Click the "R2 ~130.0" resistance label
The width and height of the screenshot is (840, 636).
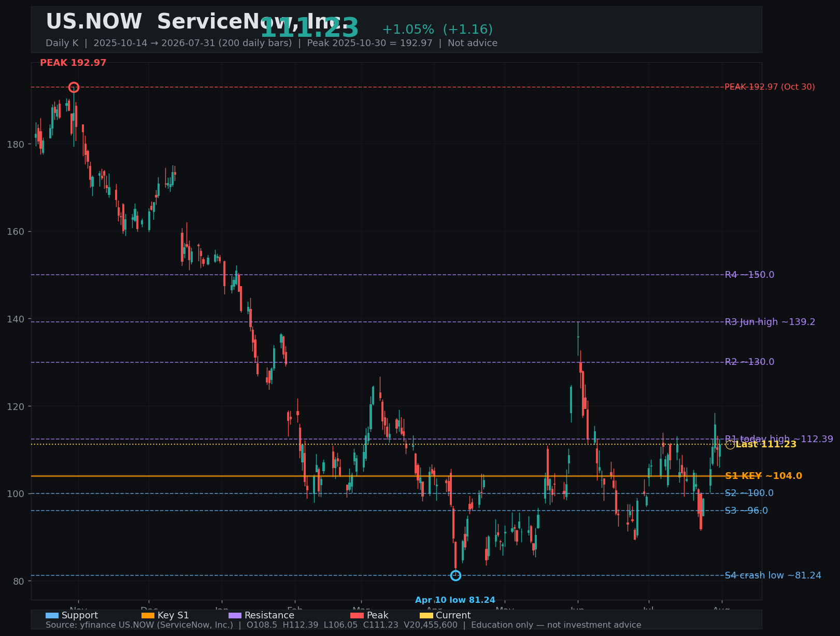point(749,362)
